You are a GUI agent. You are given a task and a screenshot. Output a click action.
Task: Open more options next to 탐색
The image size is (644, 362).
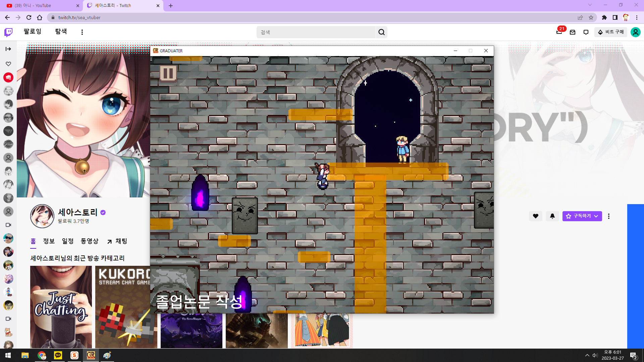[x=82, y=32]
